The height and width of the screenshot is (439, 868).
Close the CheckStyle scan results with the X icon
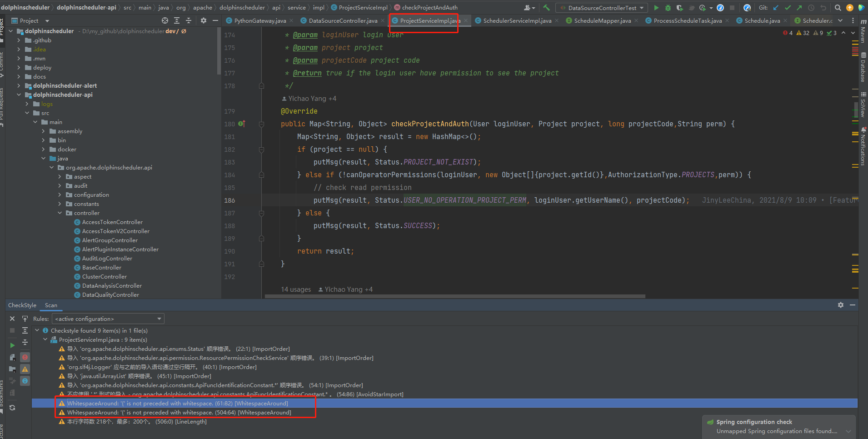point(12,319)
